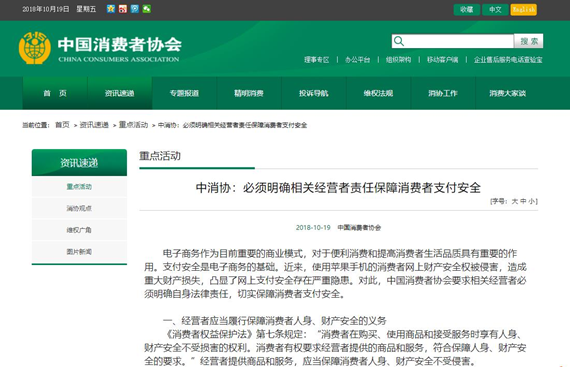Select 维权广角 in the sidebar
The width and height of the screenshot is (570, 369).
tap(79, 230)
